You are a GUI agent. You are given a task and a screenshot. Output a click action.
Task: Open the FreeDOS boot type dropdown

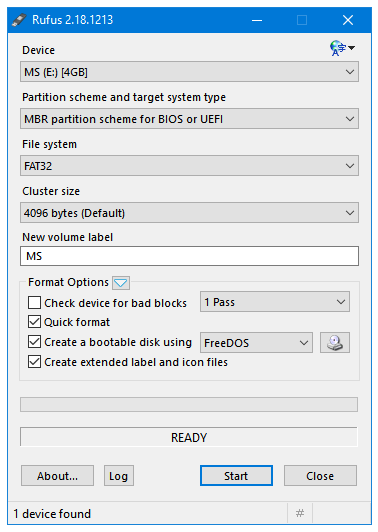[256, 342]
